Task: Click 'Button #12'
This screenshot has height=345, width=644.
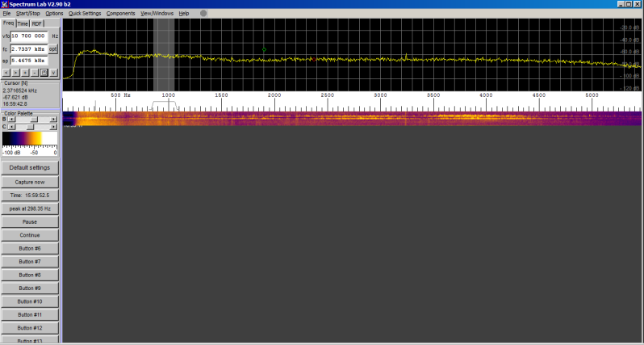Action: (x=30, y=328)
